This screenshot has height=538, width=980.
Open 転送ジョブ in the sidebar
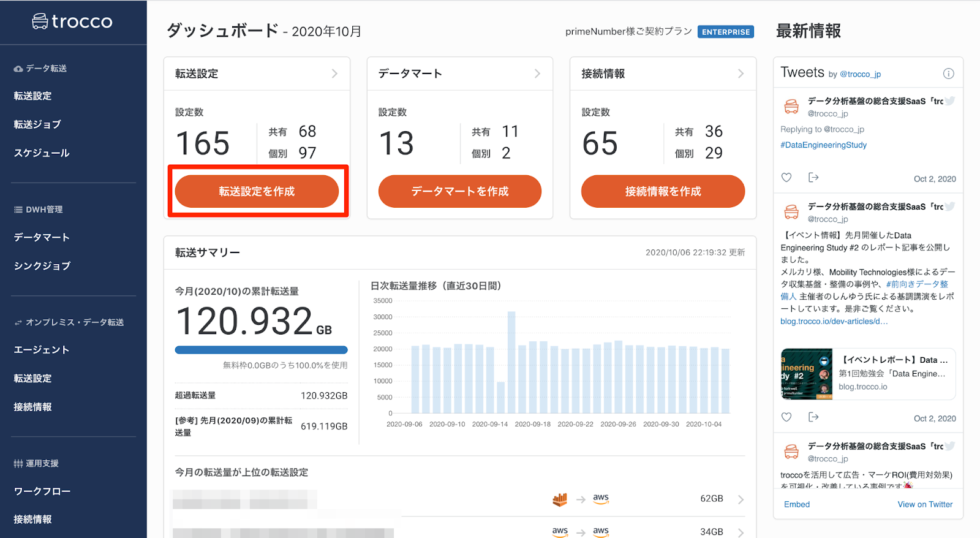[x=37, y=124]
